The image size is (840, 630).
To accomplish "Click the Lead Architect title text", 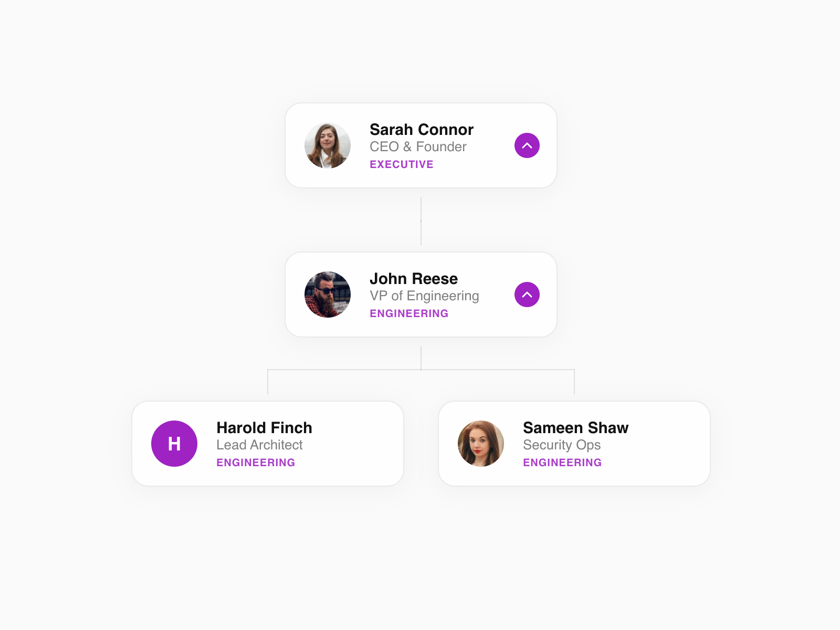I will (259, 445).
